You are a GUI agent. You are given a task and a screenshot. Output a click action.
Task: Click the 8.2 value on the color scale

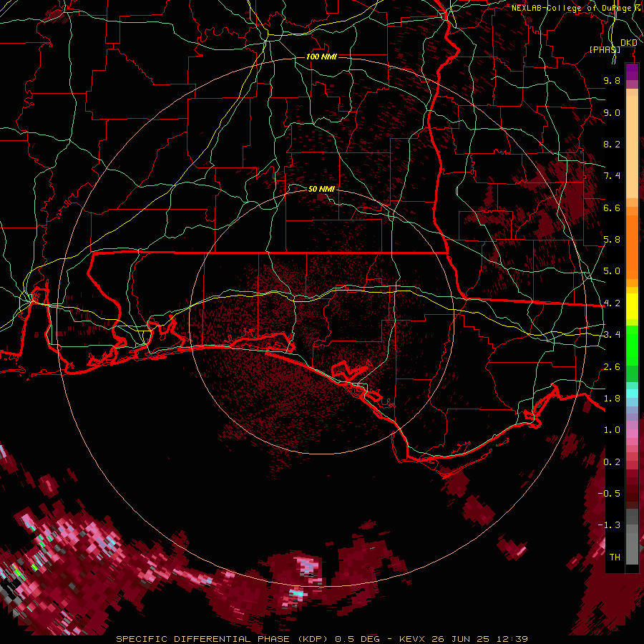[x=612, y=144]
